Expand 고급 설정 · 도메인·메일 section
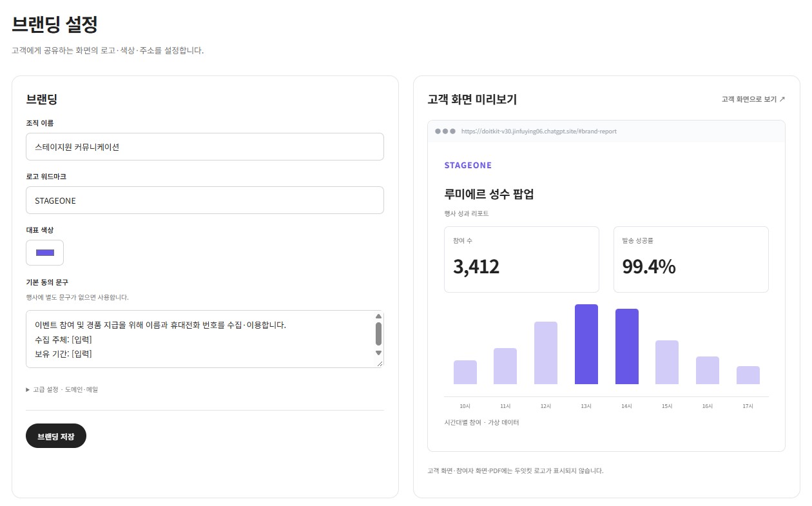The width and height of the screenshot is (812, 506). click(62, 389)
